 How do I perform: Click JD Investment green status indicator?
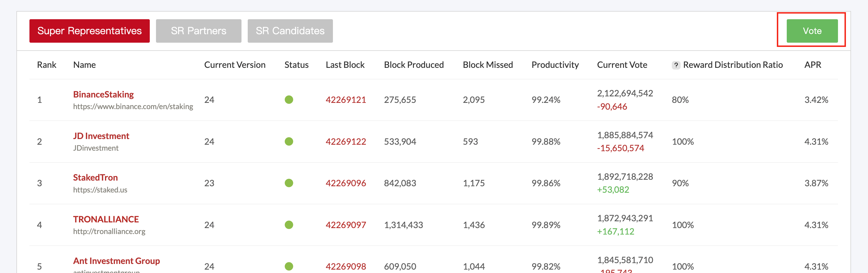[x=289, y=142]
